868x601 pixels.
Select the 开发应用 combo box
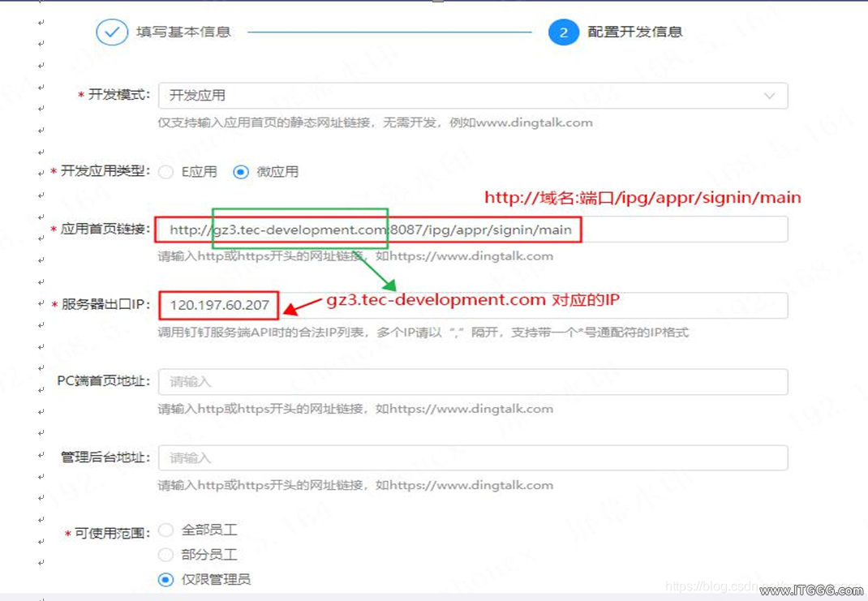pyautogui.click(x=473, y=96)
